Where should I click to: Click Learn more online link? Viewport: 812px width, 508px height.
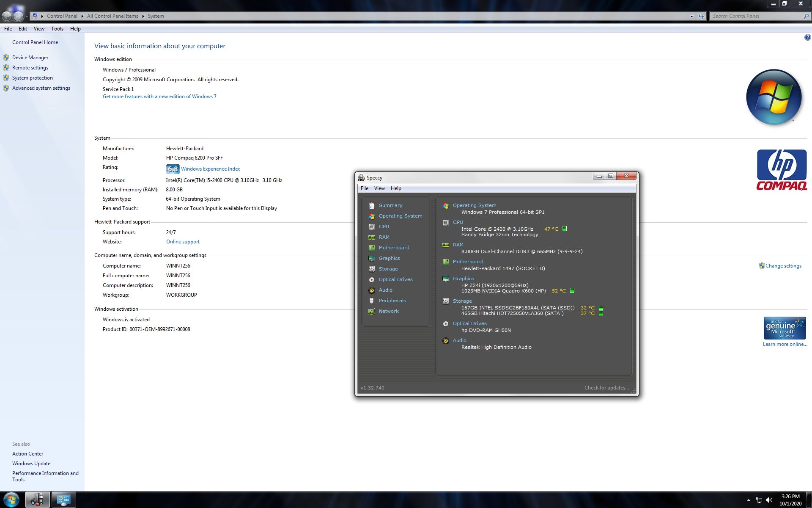point(785,344)
